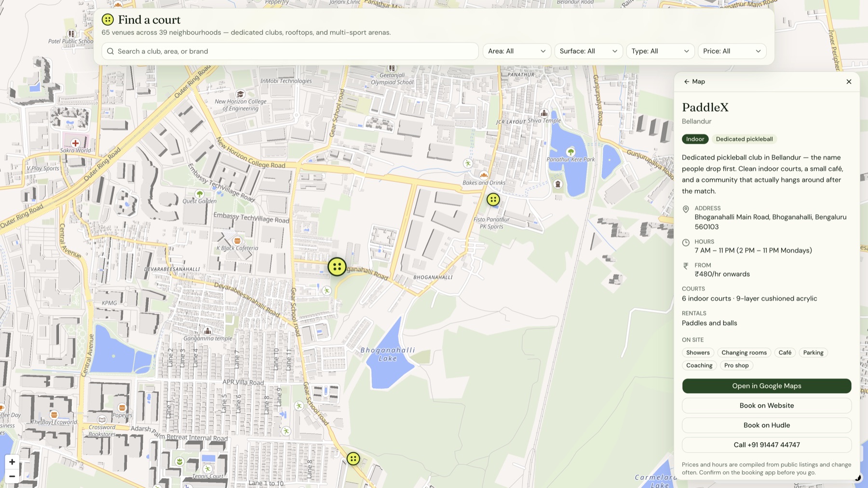
Task: Click the Parking amenity chip
Action: [813, 352]
